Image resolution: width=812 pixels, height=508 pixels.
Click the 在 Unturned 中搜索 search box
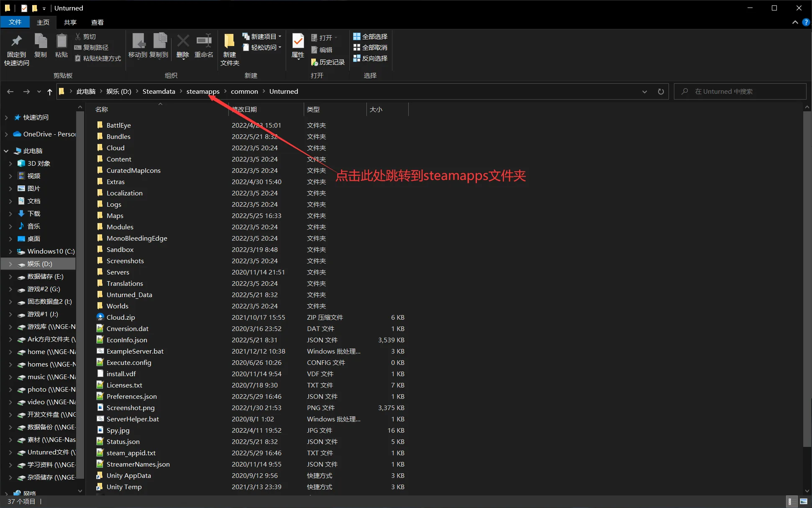pyautogui.click(x=740, y=92)
